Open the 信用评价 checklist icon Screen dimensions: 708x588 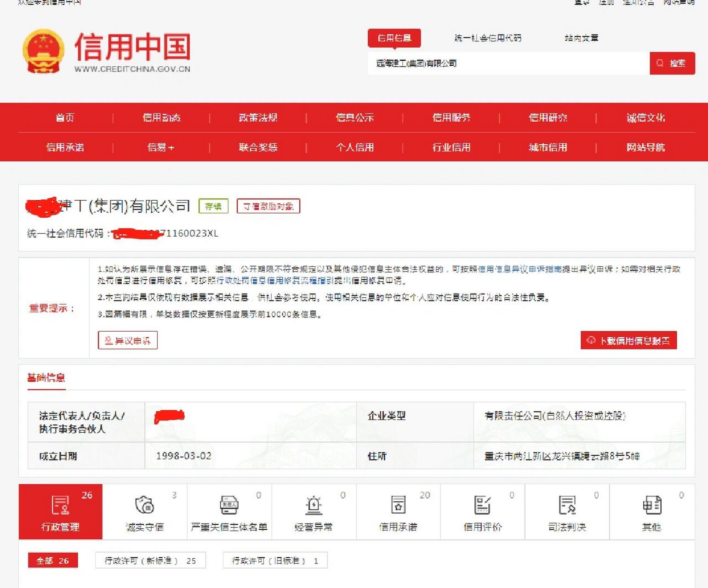coord(482,505)
